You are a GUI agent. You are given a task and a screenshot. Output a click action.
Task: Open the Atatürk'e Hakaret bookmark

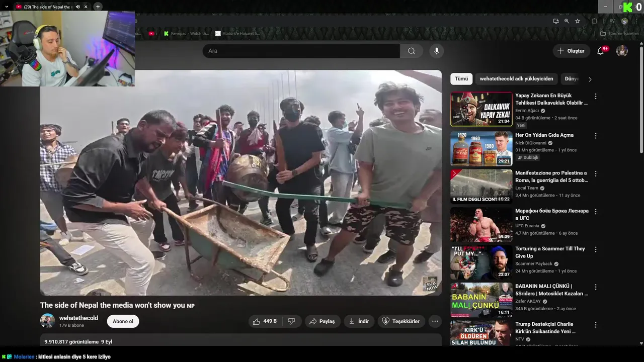(237, 34)
